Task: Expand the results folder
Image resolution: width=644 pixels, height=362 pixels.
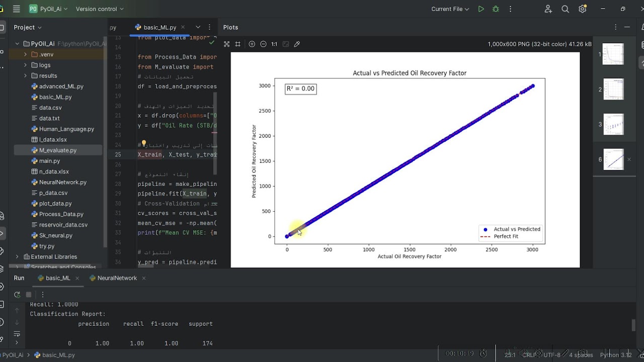Action: click(26, 75)
